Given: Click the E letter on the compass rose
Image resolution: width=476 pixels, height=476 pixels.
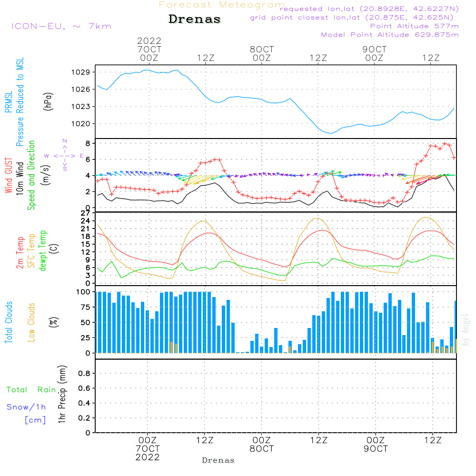Looking at the screenshot, I should click(82, 156).
